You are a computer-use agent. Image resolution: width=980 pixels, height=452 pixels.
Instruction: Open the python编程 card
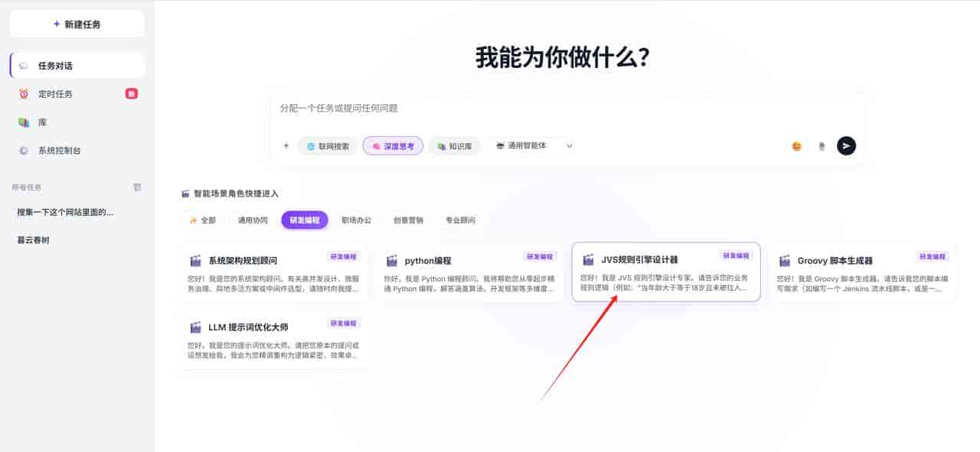coord(469,272)
